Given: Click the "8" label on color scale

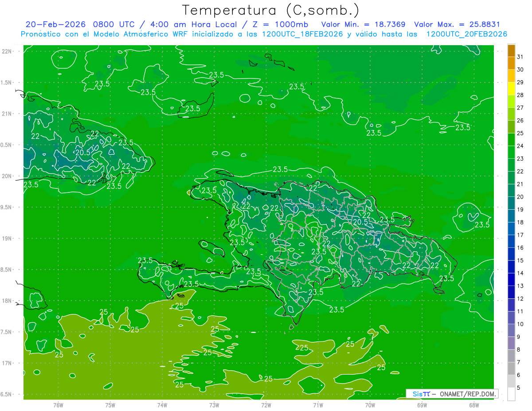Looking at the screenshot, I should click(x=519, y=349).
